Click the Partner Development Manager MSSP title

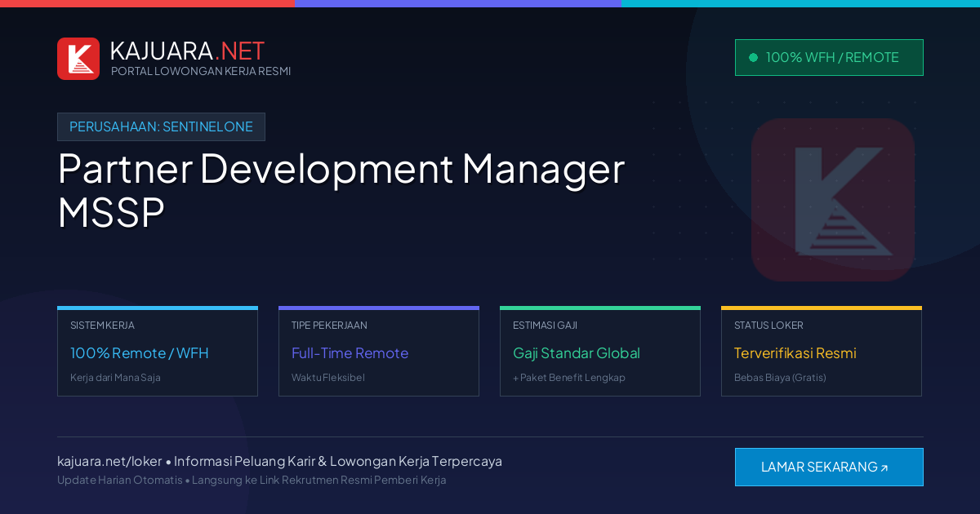(341, 190)
